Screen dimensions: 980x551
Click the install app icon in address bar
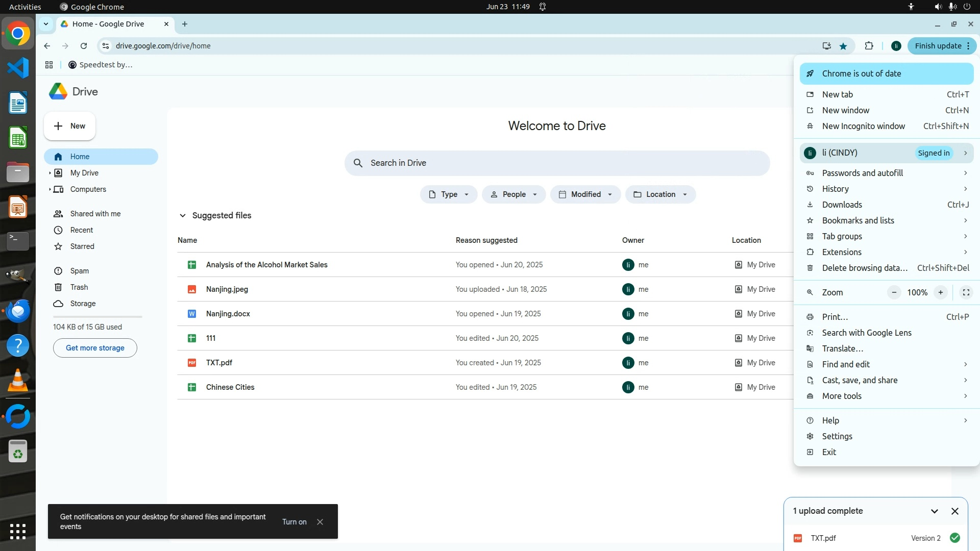click(826, 46)
